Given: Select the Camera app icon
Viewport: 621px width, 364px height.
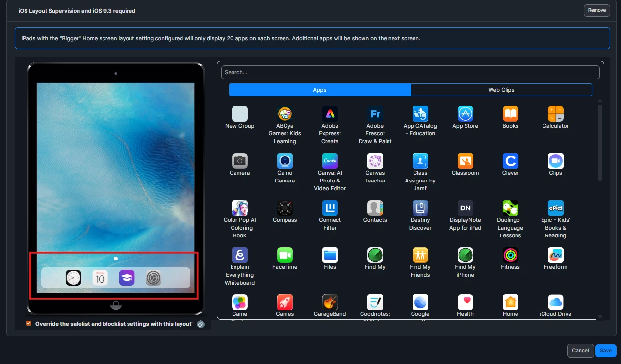Looking at the screenshot, I should point(239,161).
